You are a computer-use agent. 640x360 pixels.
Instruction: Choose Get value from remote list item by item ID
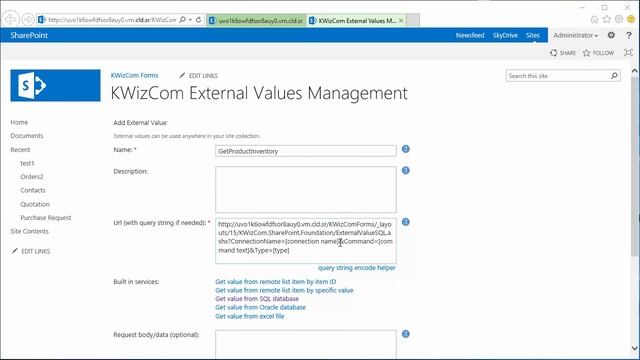tap(276, 282)
